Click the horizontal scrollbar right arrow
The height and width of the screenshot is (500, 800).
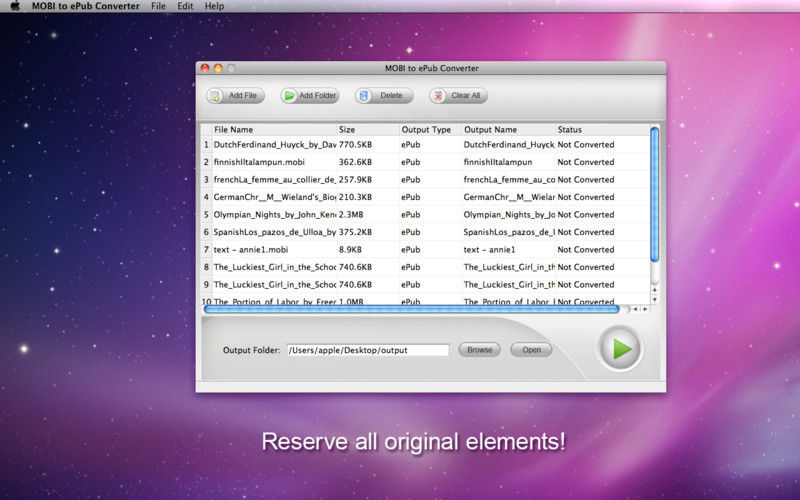pos(645,309)
